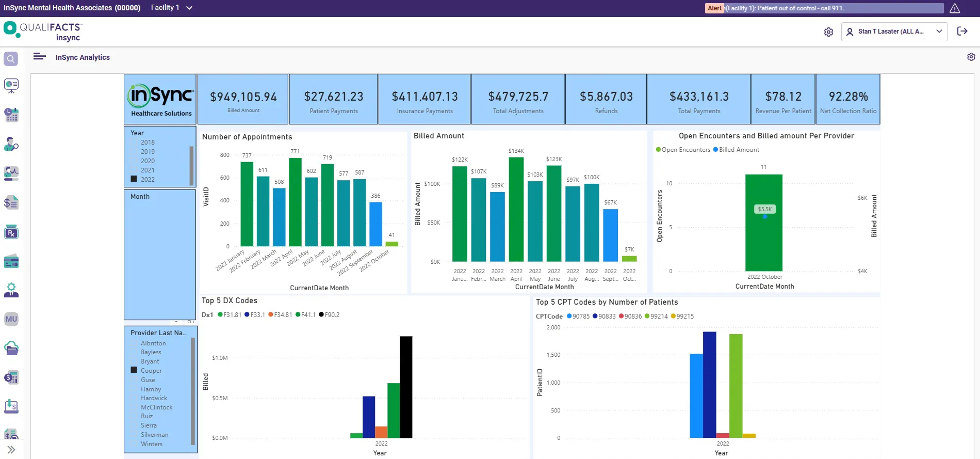Open the presentation dashboard sidebar icon

point(11,86)
